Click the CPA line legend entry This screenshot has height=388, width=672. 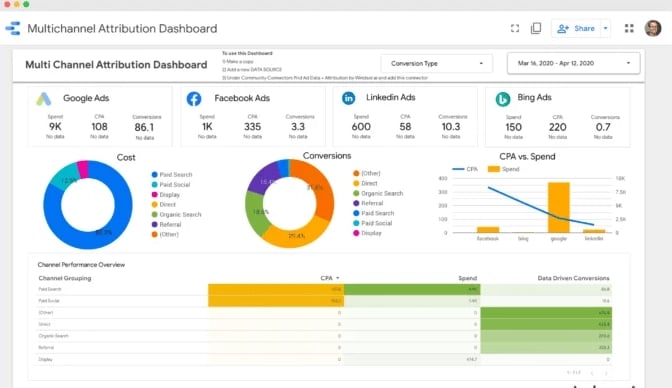point(465,169)
